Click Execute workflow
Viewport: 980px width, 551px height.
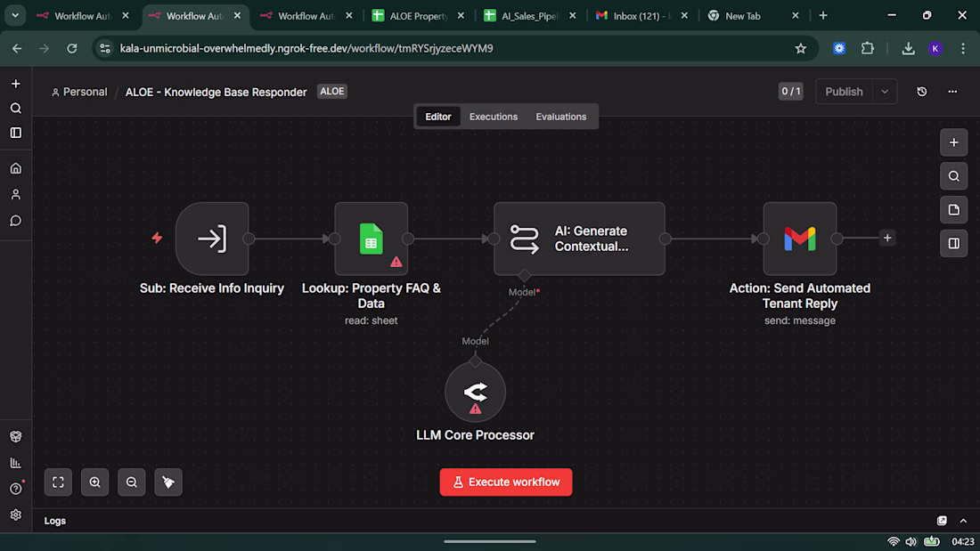506,482
